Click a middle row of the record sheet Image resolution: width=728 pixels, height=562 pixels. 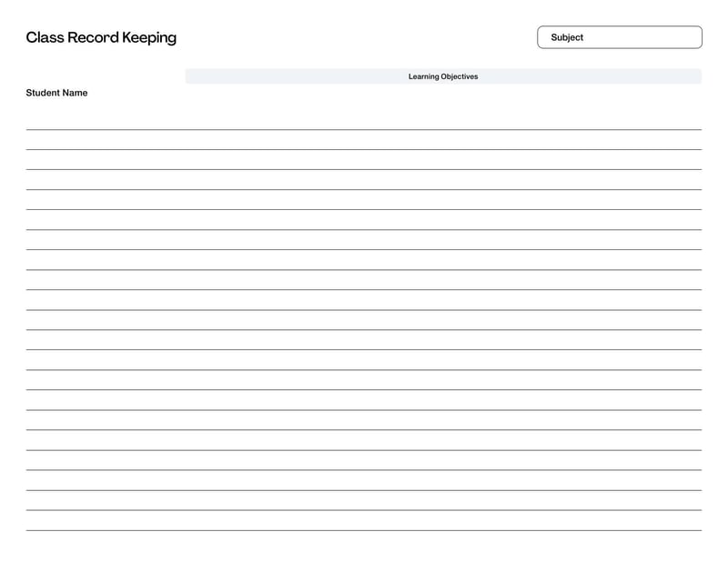pos(364,327)
